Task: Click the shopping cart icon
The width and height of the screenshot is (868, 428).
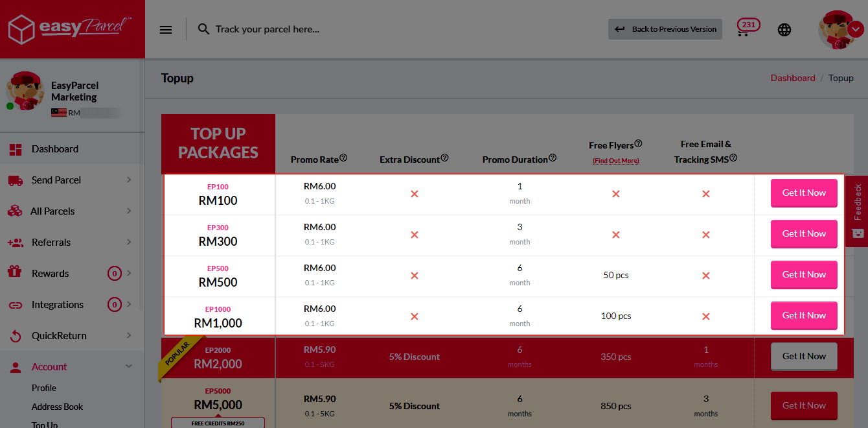Action: [743, 30]
